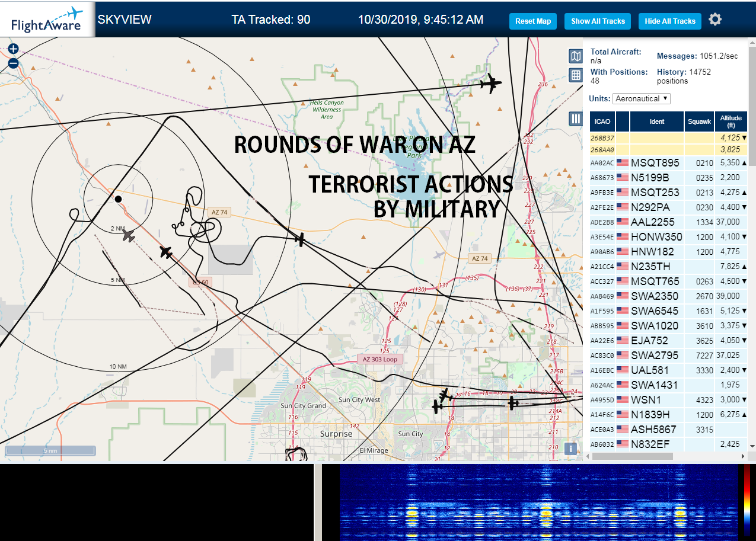Click Show All Tracks

click(x=598, y=21)
